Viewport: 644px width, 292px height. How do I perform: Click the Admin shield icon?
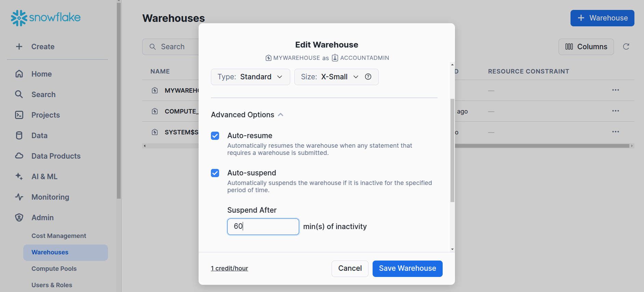click(19, 217)
